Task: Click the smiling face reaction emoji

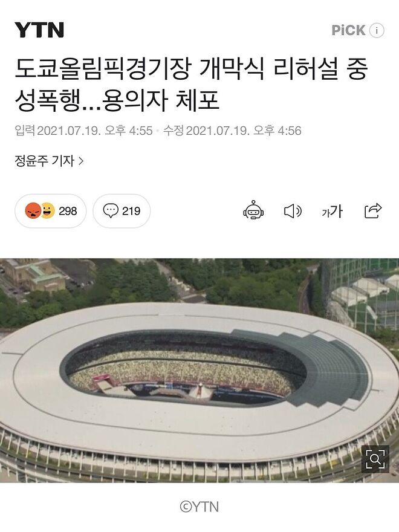Action: 48,210
